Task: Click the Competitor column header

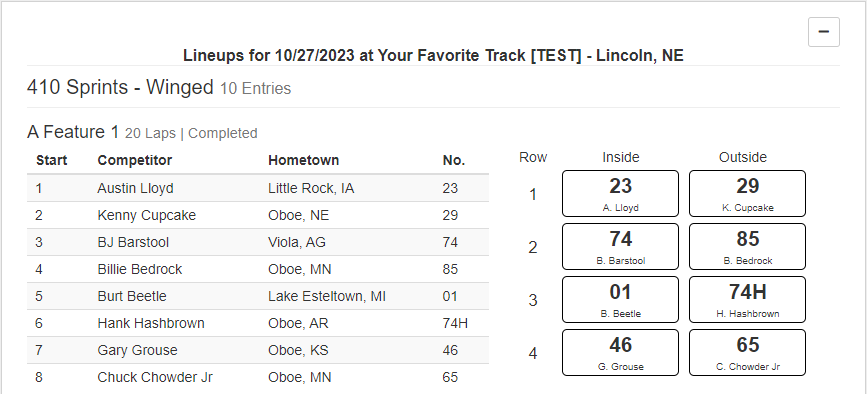Action: [134, 160]
